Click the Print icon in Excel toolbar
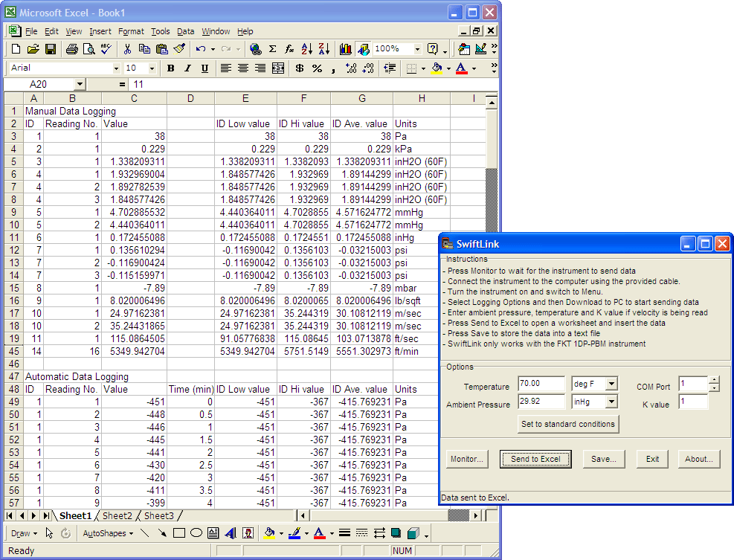 coord(71,48)
